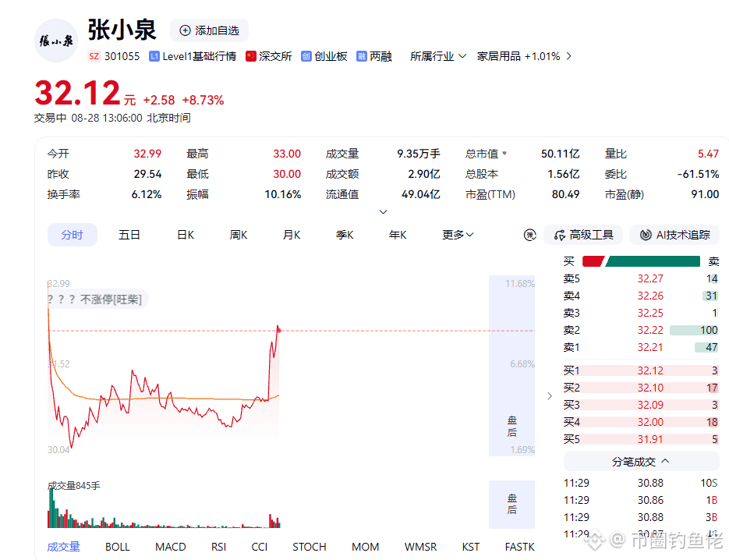Select the MOM indicator tab
This screenshot has height=560, width=729.
pos(366,547)
